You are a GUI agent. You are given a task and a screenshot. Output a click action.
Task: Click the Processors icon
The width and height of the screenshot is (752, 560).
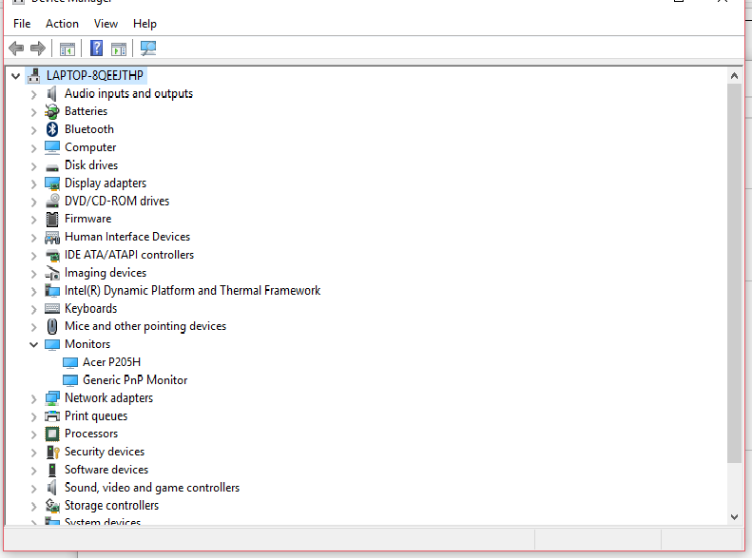tap(51, 434)
